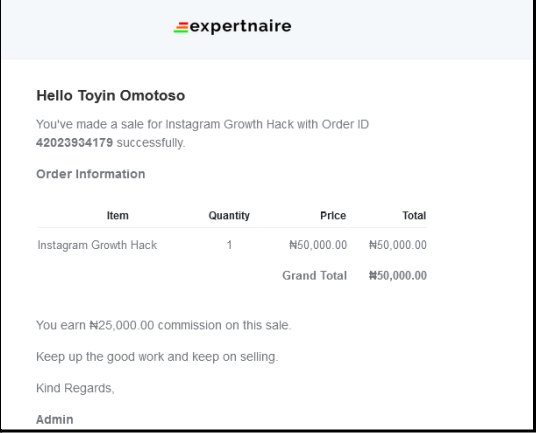Viewport: 538px width, 433px height.
Task: Click the Admin signature
Action: [55, 419]
